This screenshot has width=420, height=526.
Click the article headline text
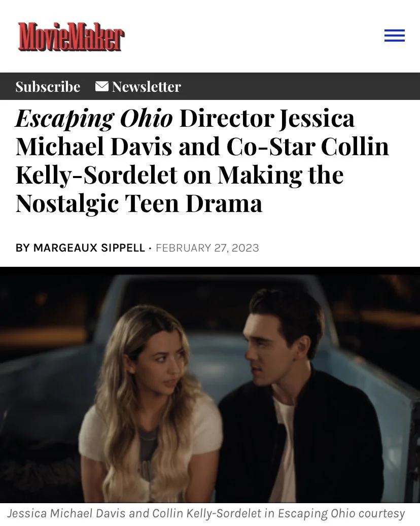pyautogui.click(x=202, y=161)
